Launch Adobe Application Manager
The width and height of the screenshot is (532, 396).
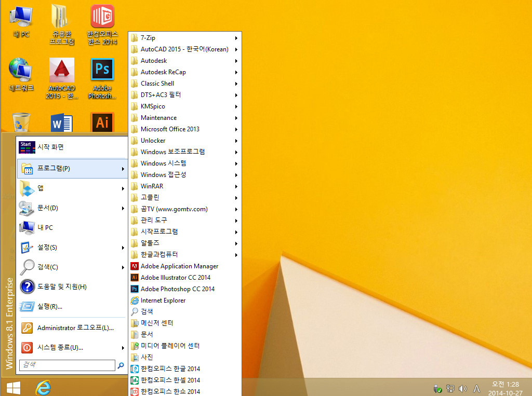click(185, 266)
